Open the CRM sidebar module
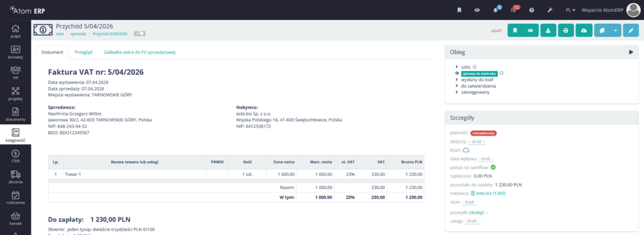This screenshot has width=644, height=235. (15, 156)
